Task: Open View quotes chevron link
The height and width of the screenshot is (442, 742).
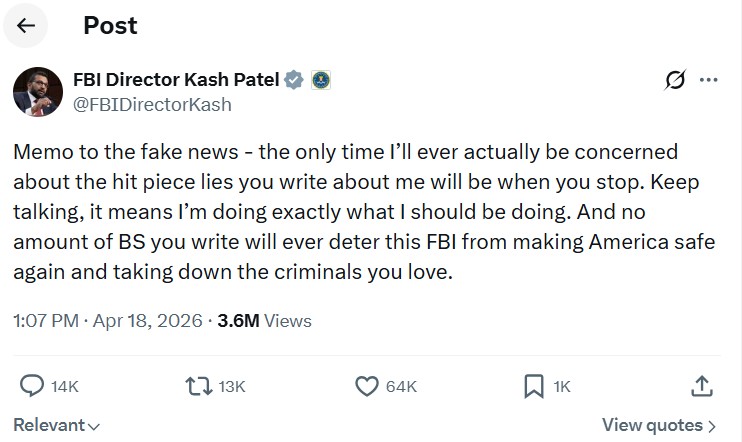Action: [659, 425]
